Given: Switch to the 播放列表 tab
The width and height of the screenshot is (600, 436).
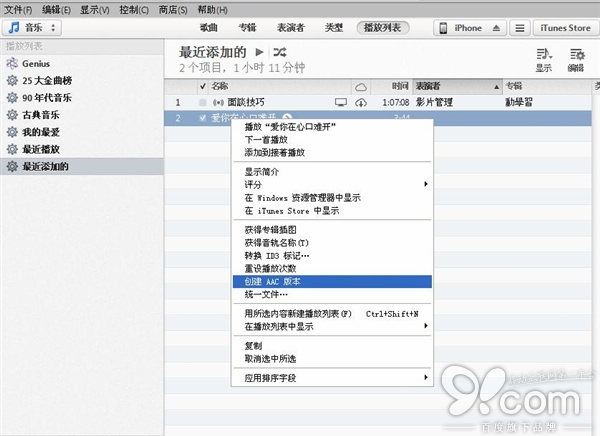Looking at the screenshot, I should point(383,28).
